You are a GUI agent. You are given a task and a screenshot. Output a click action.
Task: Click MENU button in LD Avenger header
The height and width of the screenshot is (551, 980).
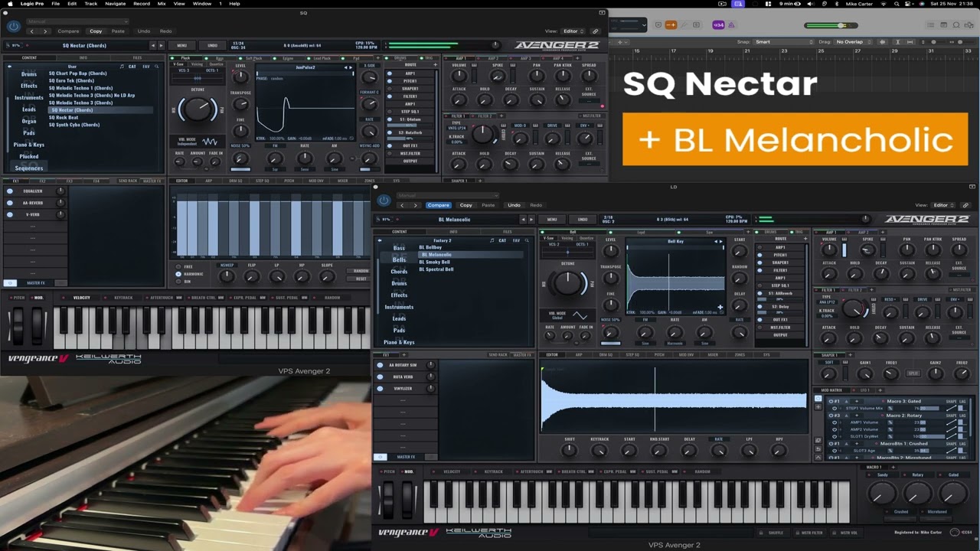tap(552, 220)
